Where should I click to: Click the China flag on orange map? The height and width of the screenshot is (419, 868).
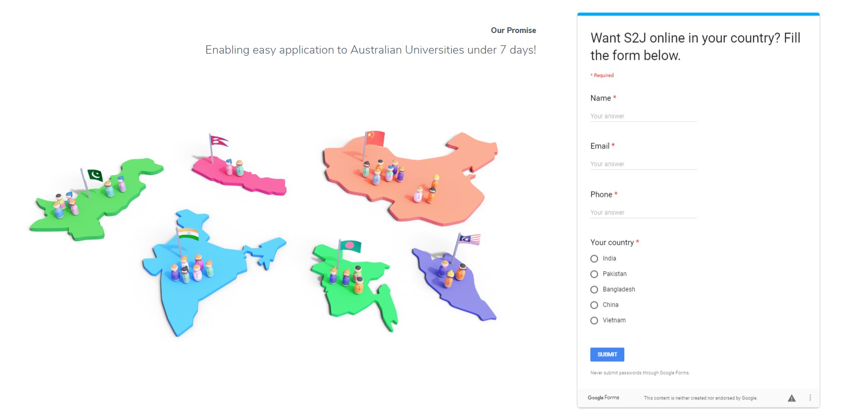coord(376,138)
